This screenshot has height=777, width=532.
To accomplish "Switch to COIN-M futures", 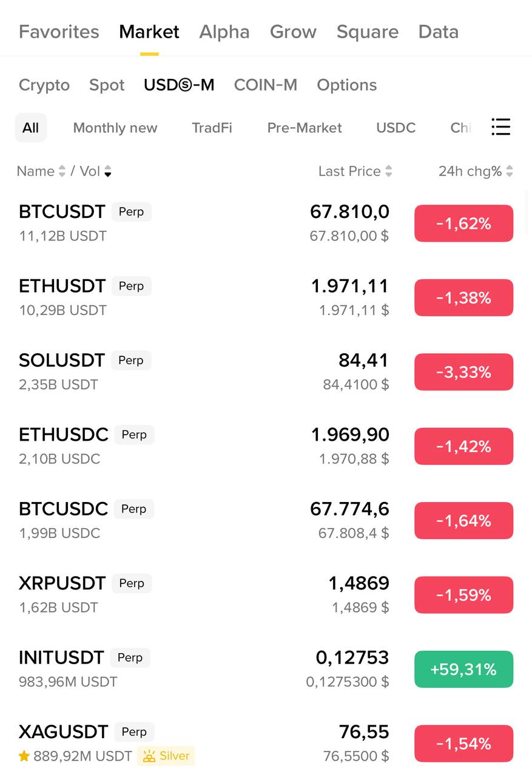I will (266, 85).
